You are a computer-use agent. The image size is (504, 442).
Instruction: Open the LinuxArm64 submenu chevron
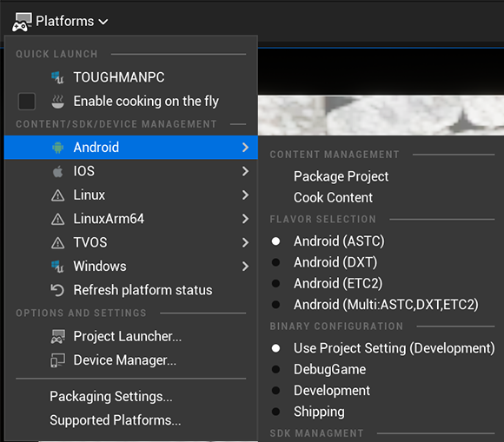pos(245,219)
